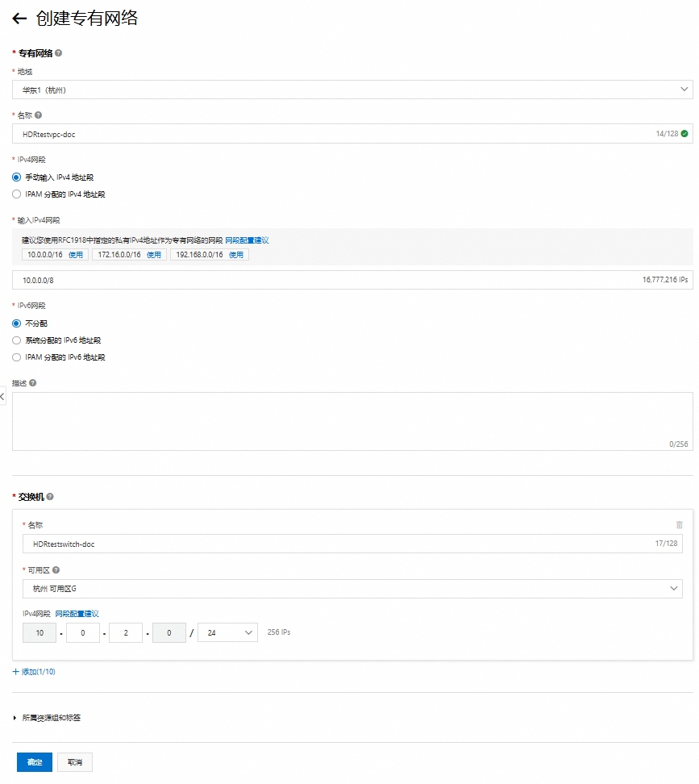
Task: Click the 创建专有网络 page title
Action: tap(87, 18)
